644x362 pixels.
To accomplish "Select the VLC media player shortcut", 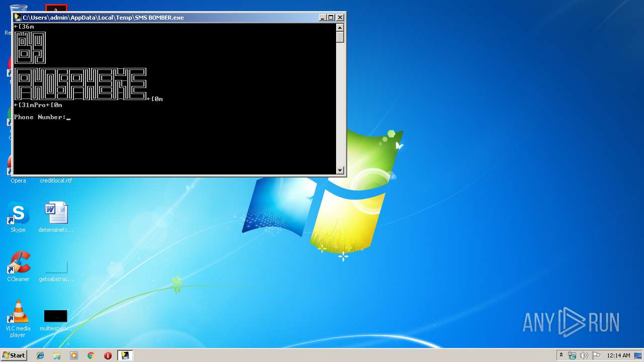I will [18, 319].
